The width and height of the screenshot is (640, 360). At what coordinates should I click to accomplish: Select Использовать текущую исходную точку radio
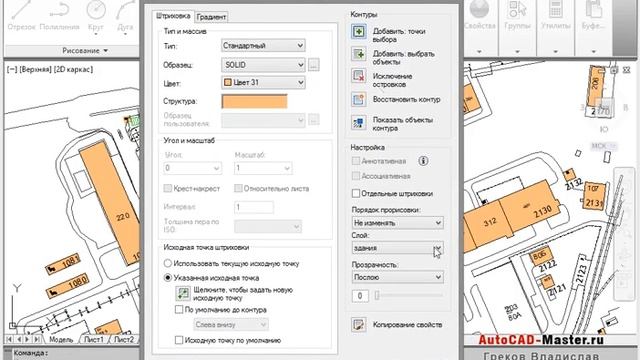(167, 263)
